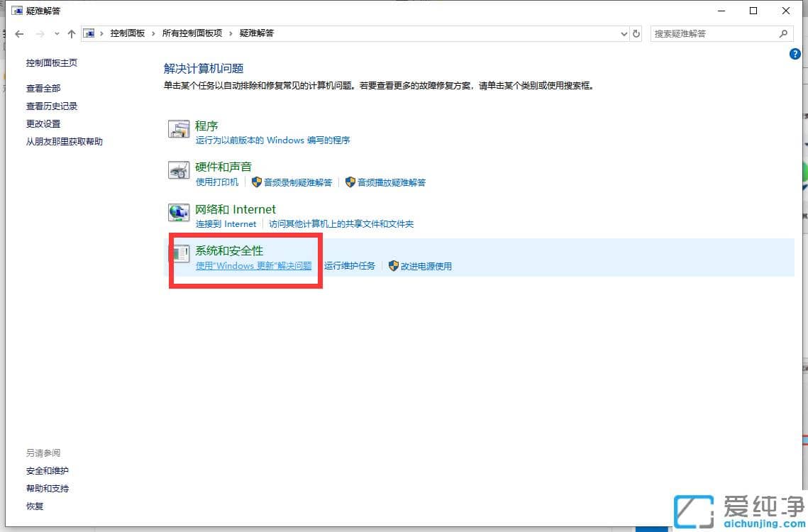Open the 查看全部 sidebar link
This screenshot has width=808, height=532.
pyautogui.click(x=44, y=88)
